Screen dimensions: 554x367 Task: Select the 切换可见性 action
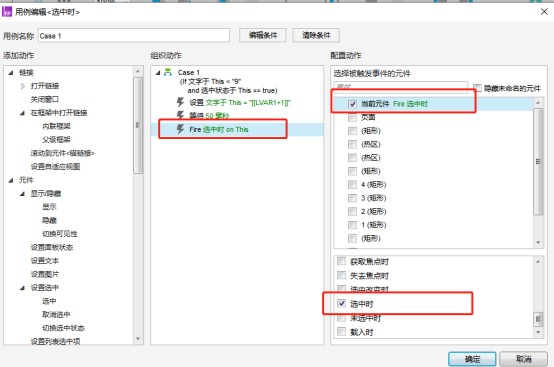tap(60, 233)
